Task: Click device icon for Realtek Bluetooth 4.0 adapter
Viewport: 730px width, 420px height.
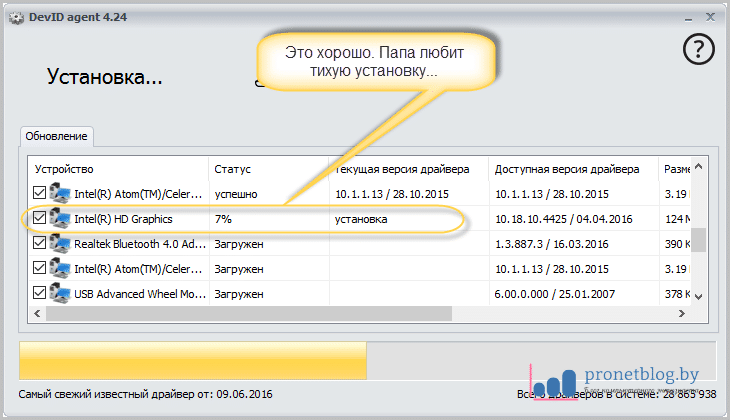Action: click(60, 244)
